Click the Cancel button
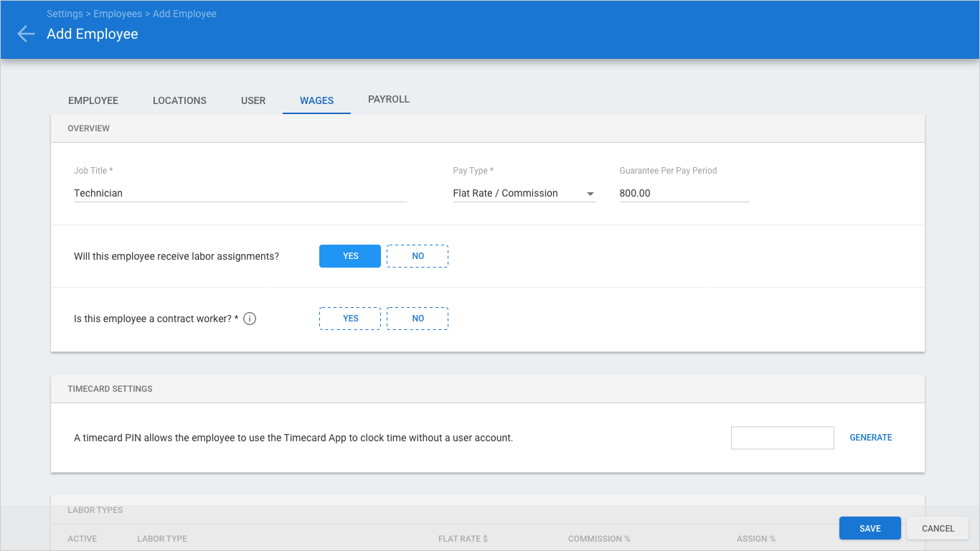980x551 pixels. (x=938, y=528)
